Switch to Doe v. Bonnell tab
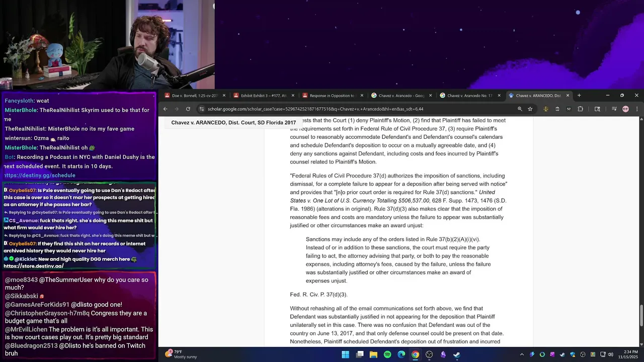Screen dimensions: 644x362 pyautogui.click(x=194, y=96)
